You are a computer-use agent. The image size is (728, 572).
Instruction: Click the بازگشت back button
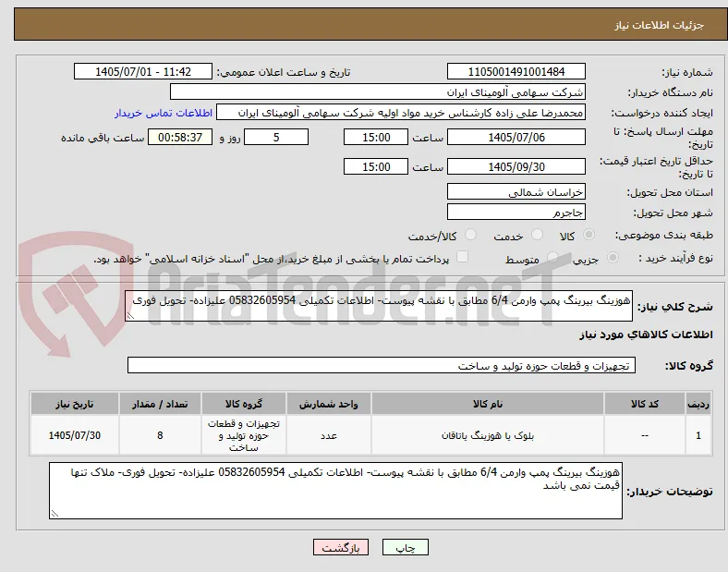341,547
